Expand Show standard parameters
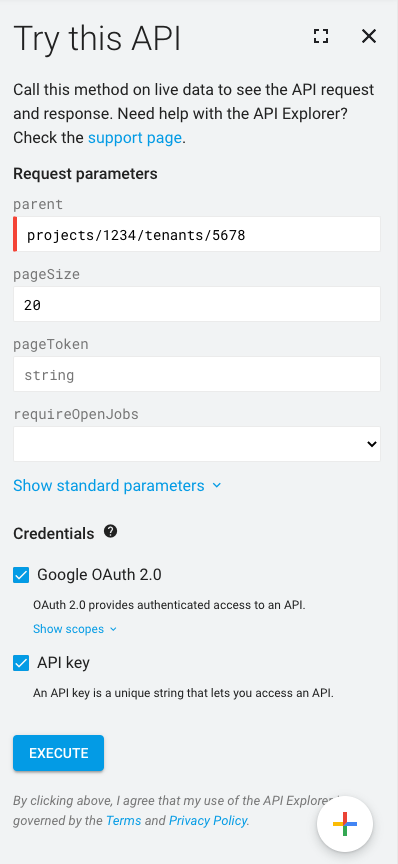Screen dimensions: 398x864 tap(117, 485)
